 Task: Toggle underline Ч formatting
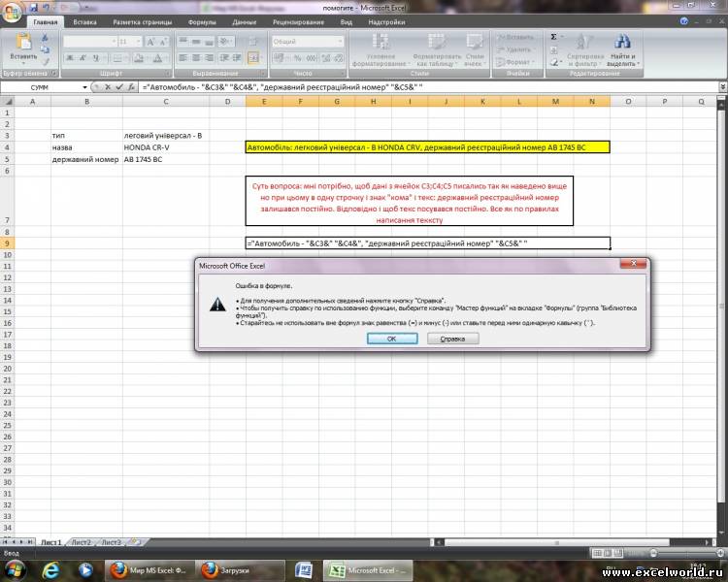(96, 58)
